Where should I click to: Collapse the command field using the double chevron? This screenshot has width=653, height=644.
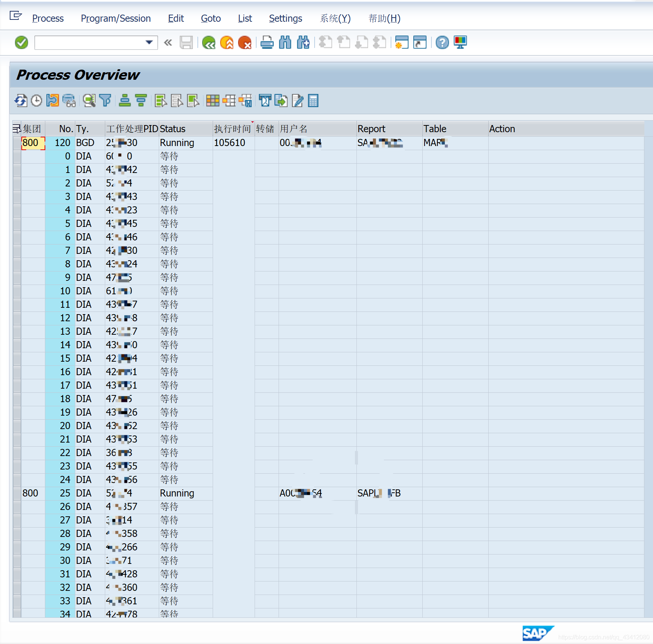click(168, 43)
